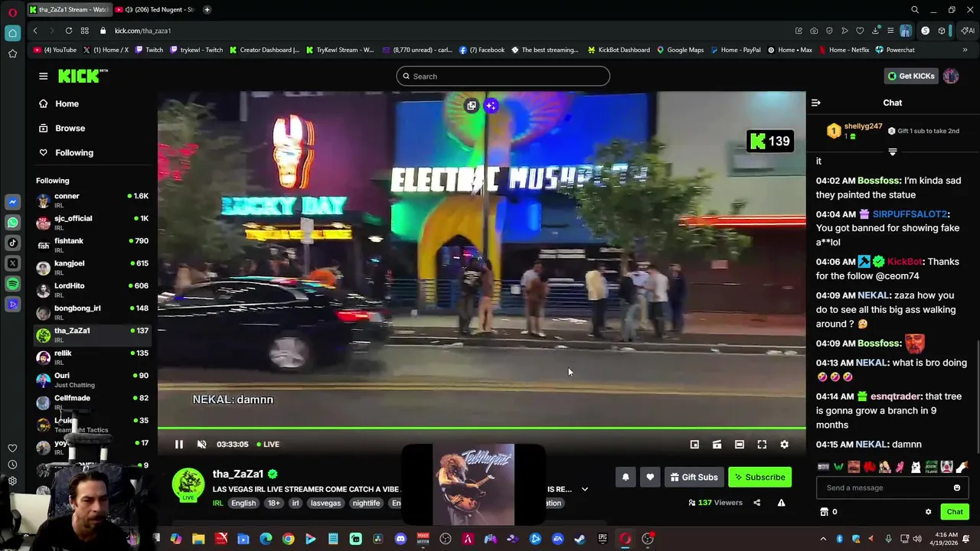Open Messenger in Opera sidebar
Screen dimensions: 980x551
click(x=12, y=202)
